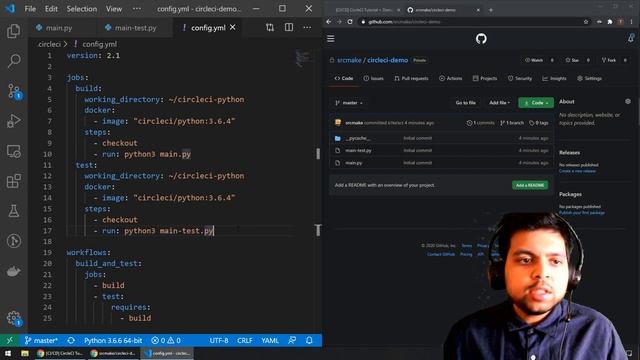
Task: Open the Pull requests tab
Action: point(411,78)
